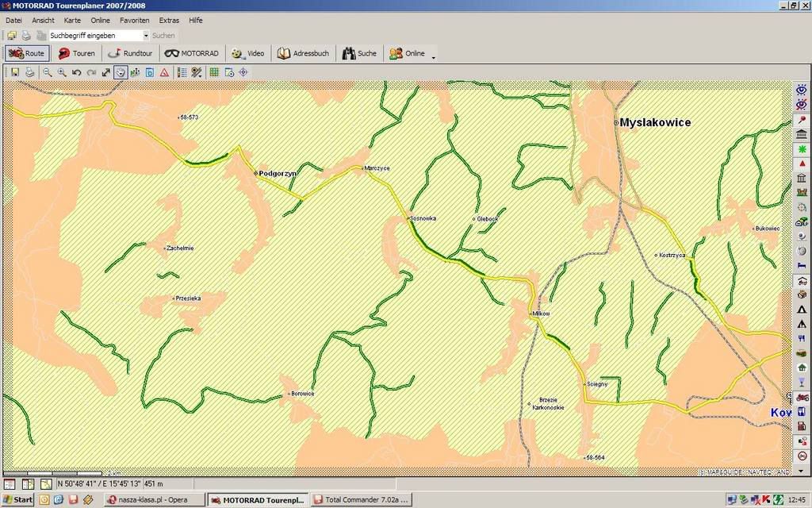
Task: Redo the map action
Action: [91, 72]
